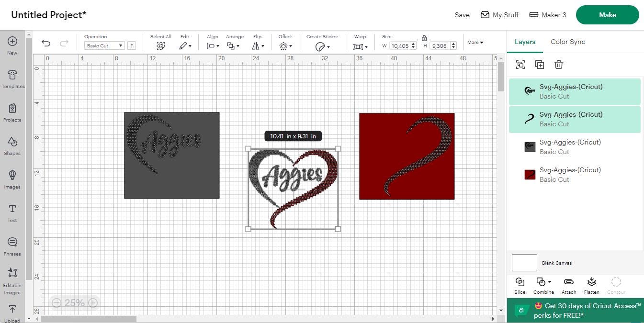Click the Flatten tool
This screenshot has width=644, height=323.
(591, 282)
